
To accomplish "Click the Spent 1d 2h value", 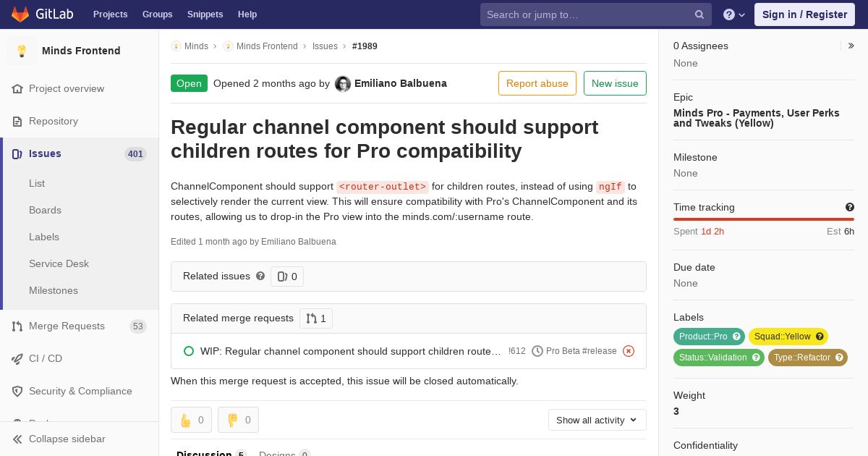I will (x=712, y=232).
